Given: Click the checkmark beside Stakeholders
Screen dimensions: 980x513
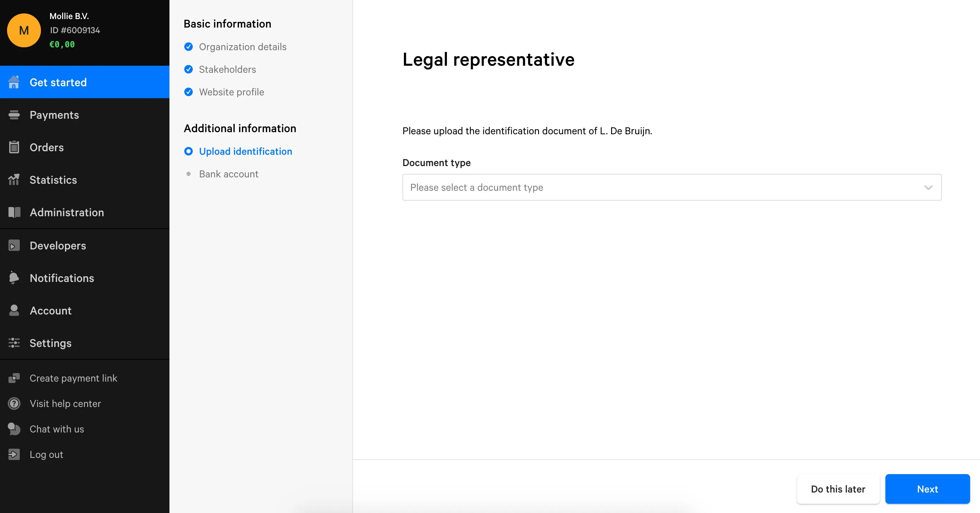Looking at the screenshot, I should click(188, 69).
